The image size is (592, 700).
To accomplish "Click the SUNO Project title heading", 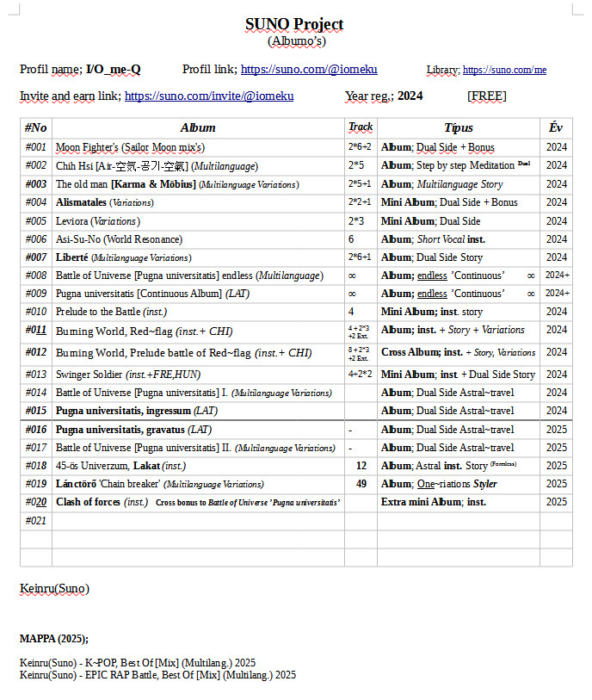I will tap(294, 23).
